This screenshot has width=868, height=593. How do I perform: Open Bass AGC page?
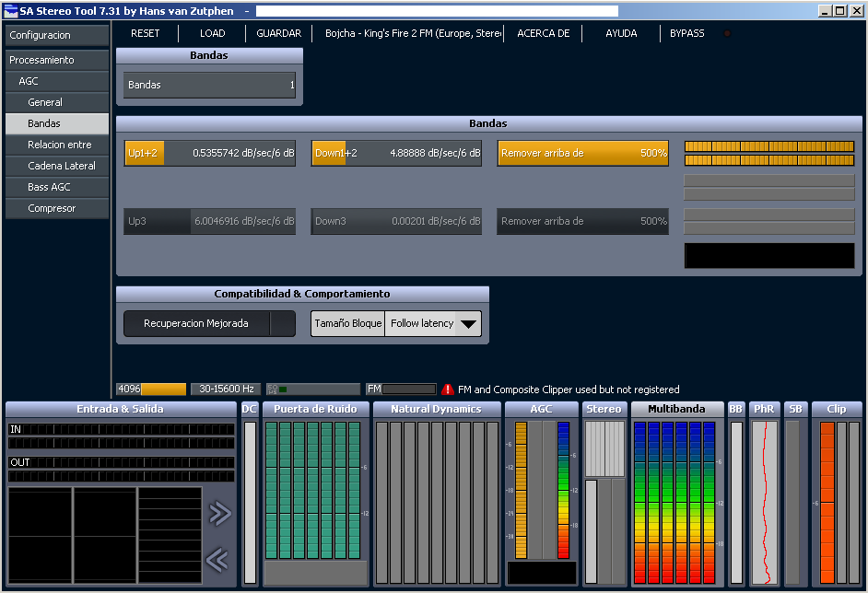pyautogui.click(x=57, y=187)
